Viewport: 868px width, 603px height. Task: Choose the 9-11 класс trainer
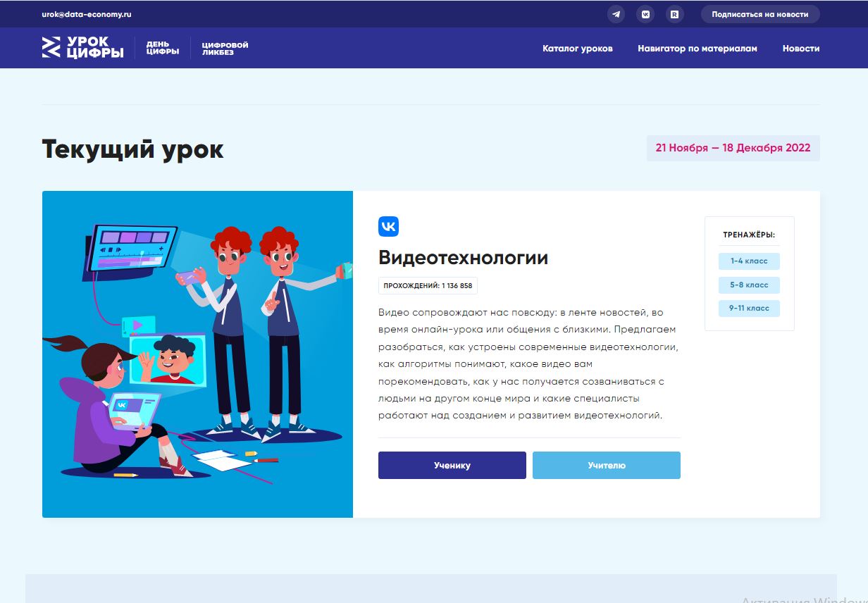click(x=749, y=308)
